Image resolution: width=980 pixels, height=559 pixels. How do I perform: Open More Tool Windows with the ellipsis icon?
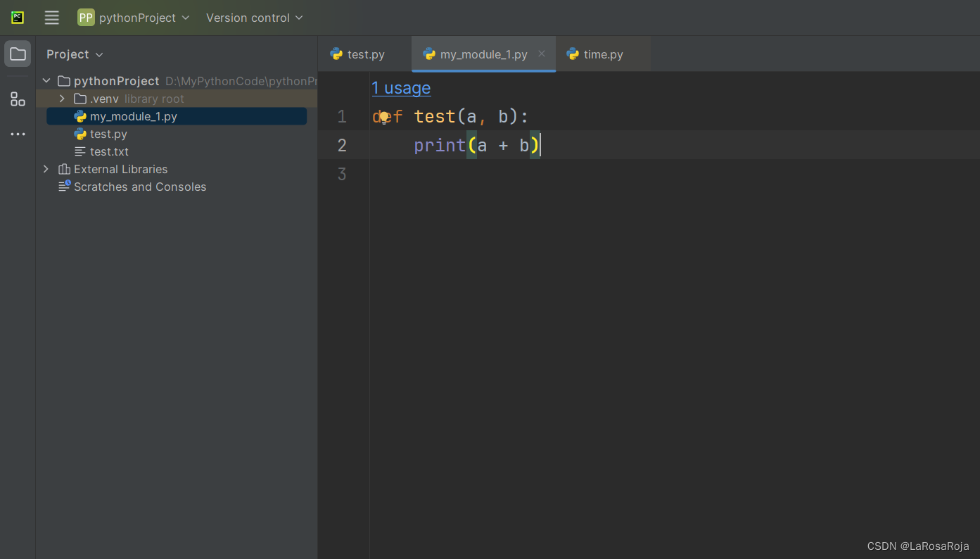pos(17,134)
